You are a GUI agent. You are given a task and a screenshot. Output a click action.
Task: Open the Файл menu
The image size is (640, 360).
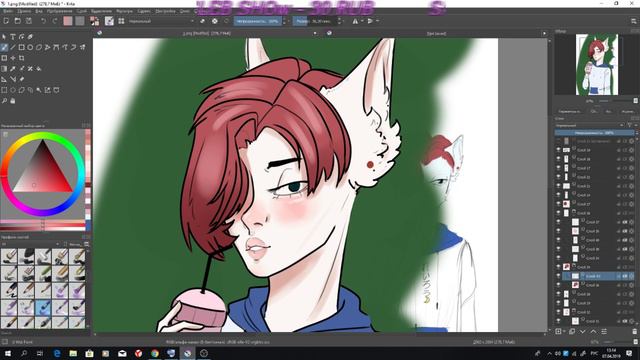(x=8, y=11)
